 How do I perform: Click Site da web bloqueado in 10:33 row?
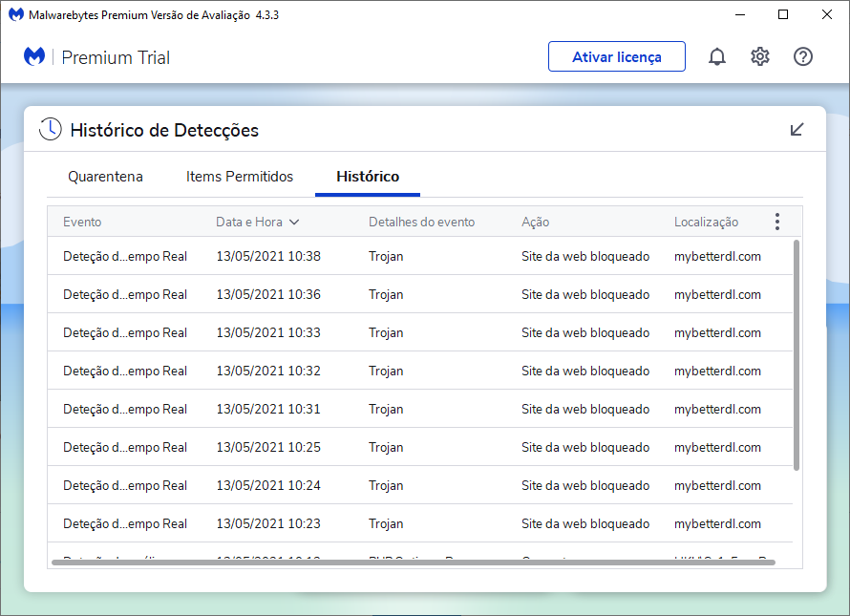click(x=585, y=332)
